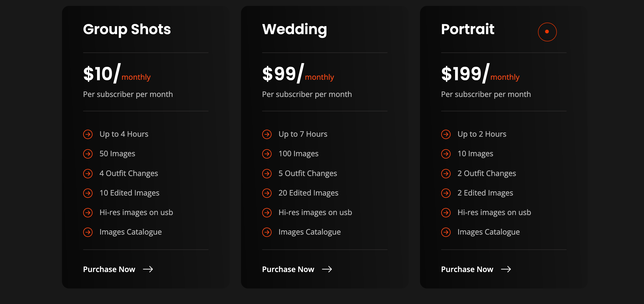Click the right arrow after Portrait Purchase Now
The image size is (644, 304).
tap(506, 269)
